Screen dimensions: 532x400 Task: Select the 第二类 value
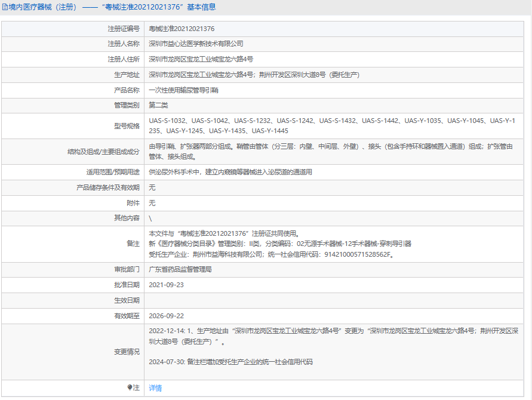(x=158, y=105)
